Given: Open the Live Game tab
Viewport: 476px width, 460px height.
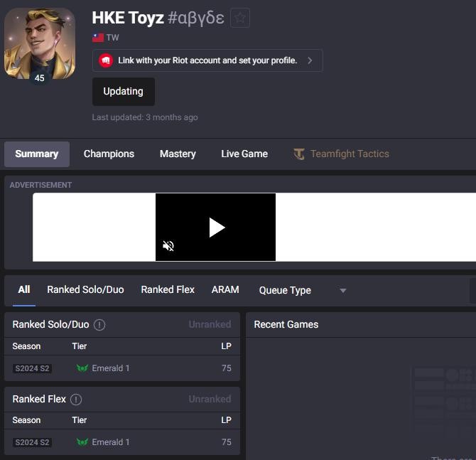Looking at the screenshot, I should [244, 154].
